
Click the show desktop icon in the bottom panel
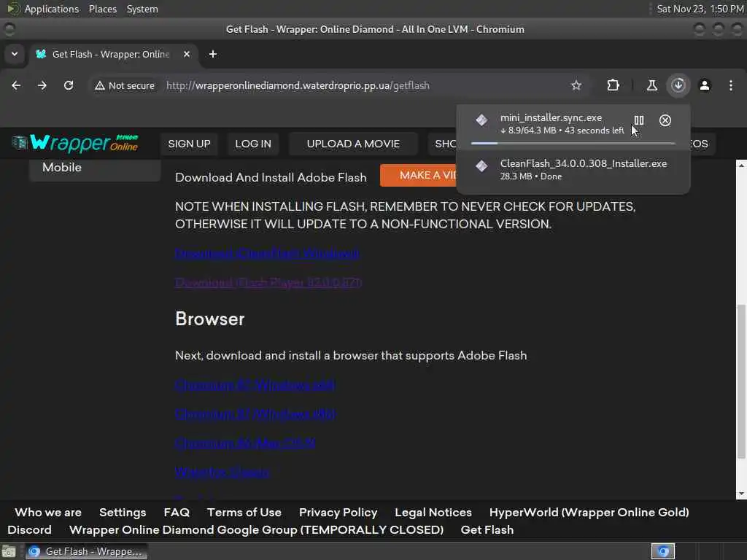[9, 551]
